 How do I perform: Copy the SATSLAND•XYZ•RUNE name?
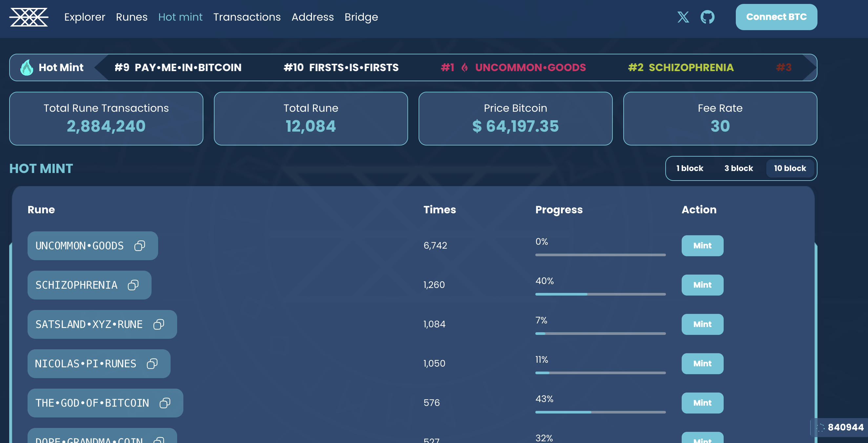[x=159, y=324]
